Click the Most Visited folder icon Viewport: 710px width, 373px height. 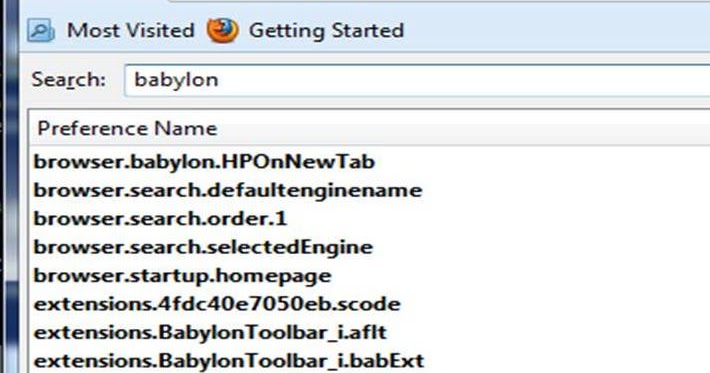point(41,31)
